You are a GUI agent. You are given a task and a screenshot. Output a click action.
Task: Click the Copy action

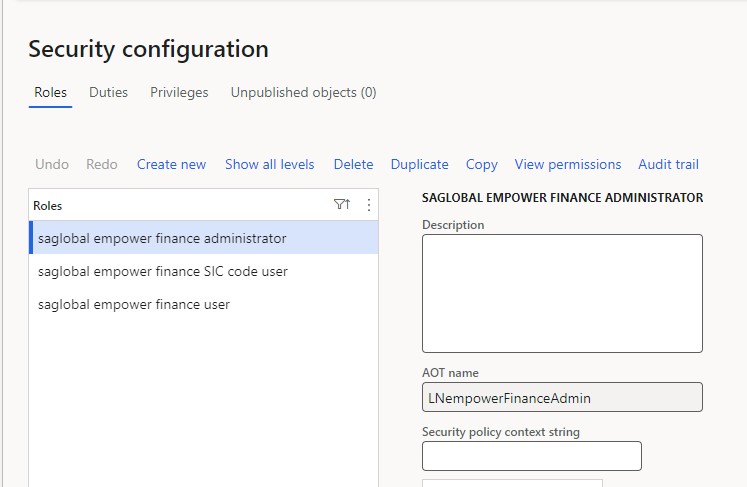coord(482,164)
